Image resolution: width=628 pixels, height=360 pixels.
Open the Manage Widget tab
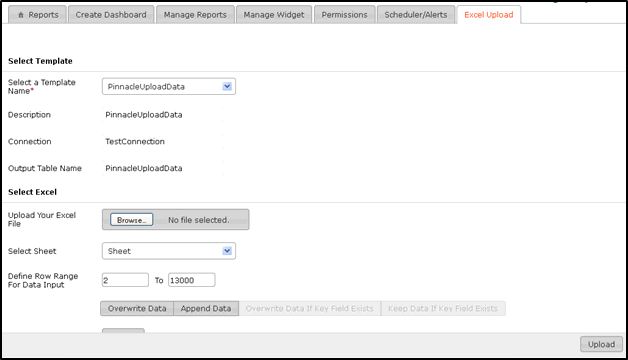274,15
